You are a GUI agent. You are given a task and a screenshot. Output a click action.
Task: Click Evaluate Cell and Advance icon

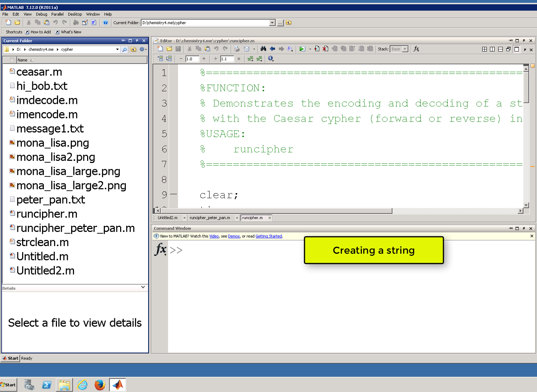(169, 58)
